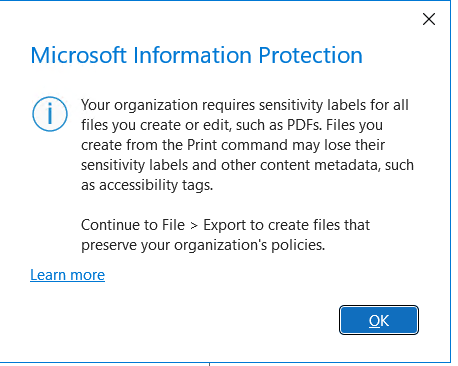Click the word Information in the heading
The image size is (458, 366).
click(x=193, y=55)
